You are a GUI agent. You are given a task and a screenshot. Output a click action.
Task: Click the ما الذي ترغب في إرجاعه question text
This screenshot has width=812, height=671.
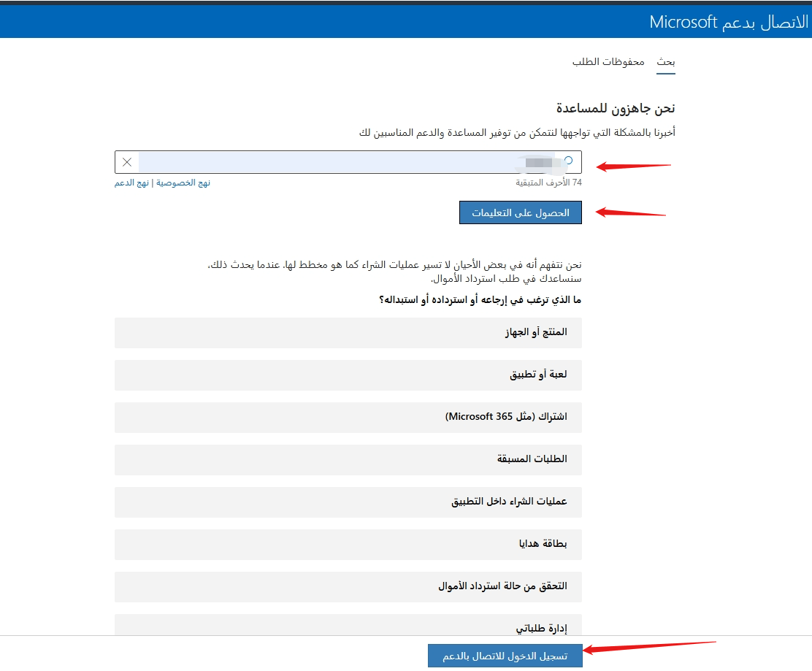point(480,300)
